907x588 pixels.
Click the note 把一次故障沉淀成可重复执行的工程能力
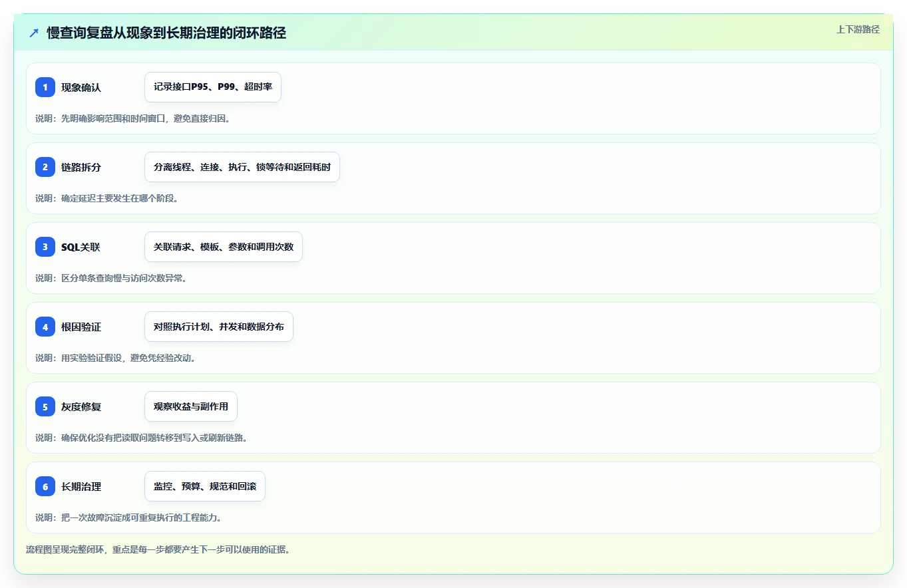click(x=128, y=517)
